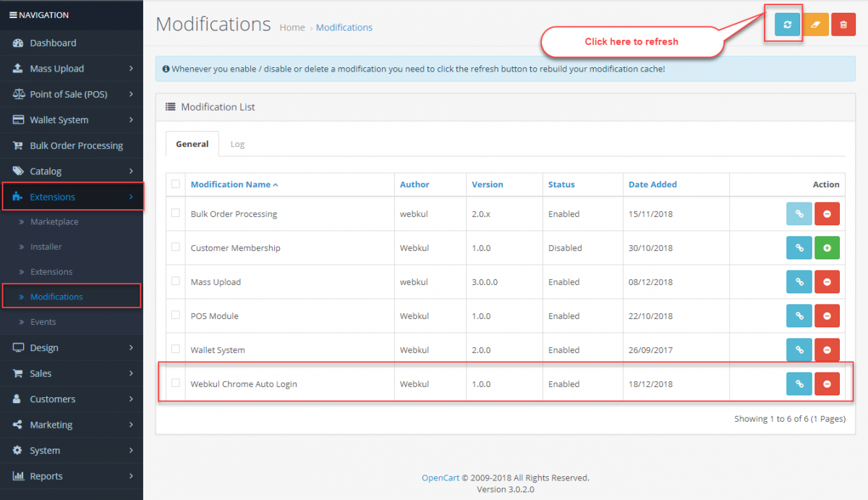Screen dimensions: 868x500
Task: Enable the Customer Membership modification
Action: pos(827,248)
